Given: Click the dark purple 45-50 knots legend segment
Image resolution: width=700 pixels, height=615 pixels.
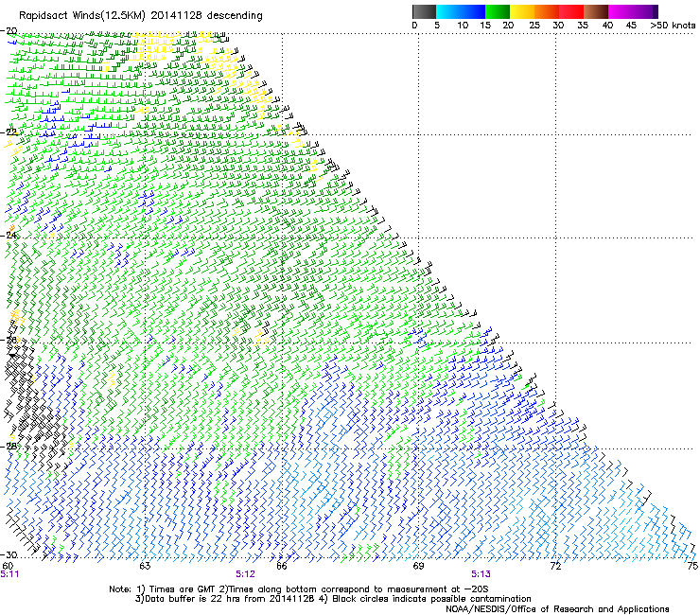Looking at the screenshot, I should 645,11.
